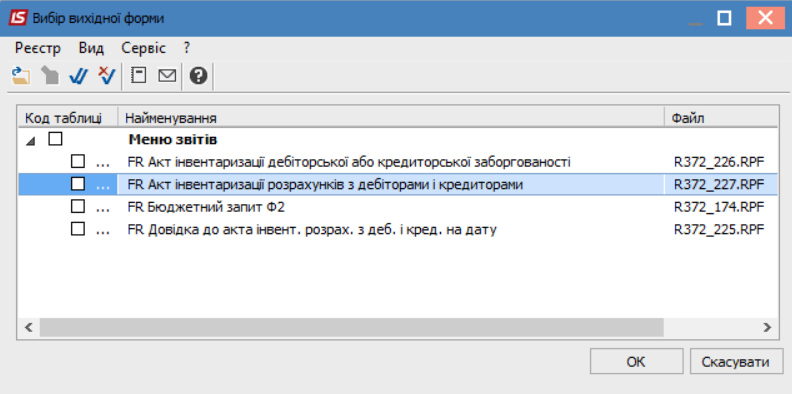Tick the checkbox beside FR Бюджетний запит Ф2
This screenshot has height=394, width=792.
(78, 207)
